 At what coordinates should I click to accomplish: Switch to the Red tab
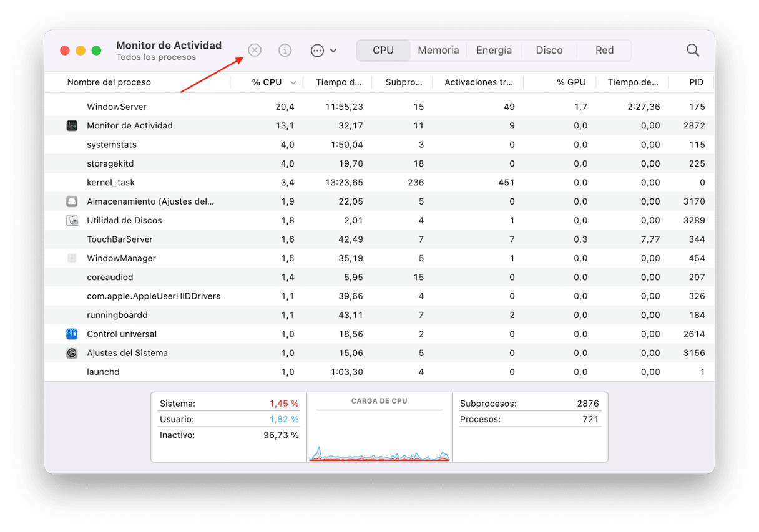[604, 51]
